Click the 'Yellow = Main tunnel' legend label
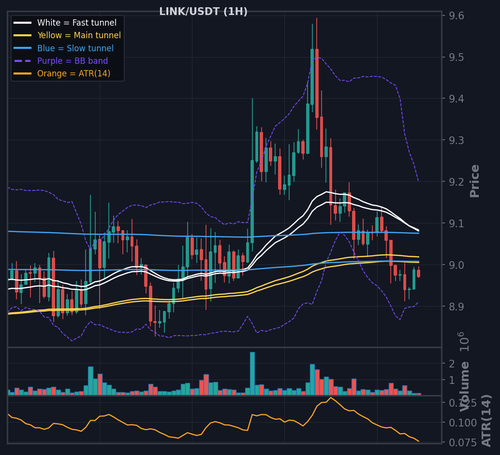 pos(79,35)
